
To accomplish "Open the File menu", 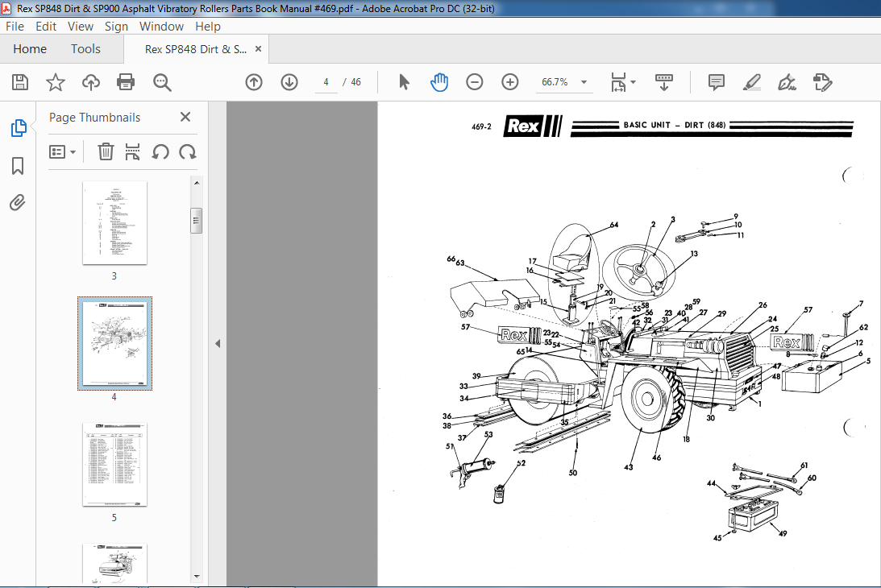I will tap(15, 27).
